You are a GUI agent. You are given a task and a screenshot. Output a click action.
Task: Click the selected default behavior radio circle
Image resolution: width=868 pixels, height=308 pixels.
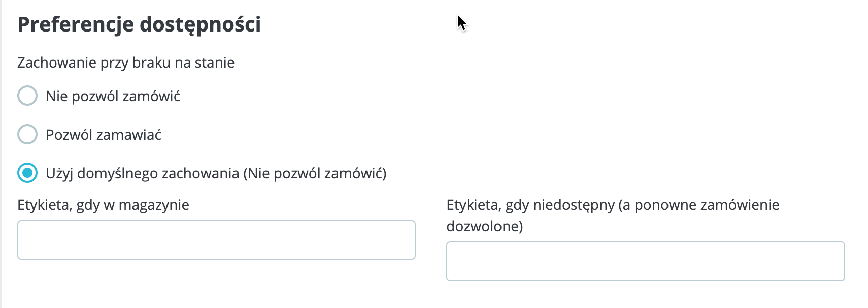click(27, 173)
